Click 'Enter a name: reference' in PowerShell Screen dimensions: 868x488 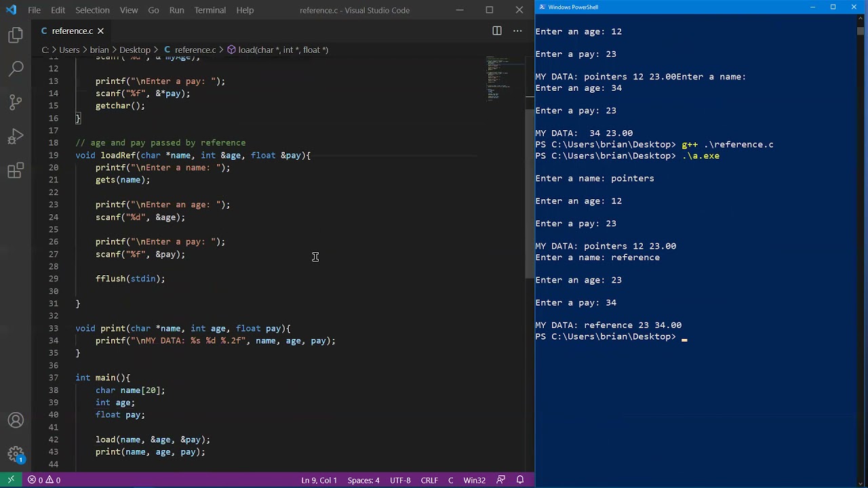(597, 258)
